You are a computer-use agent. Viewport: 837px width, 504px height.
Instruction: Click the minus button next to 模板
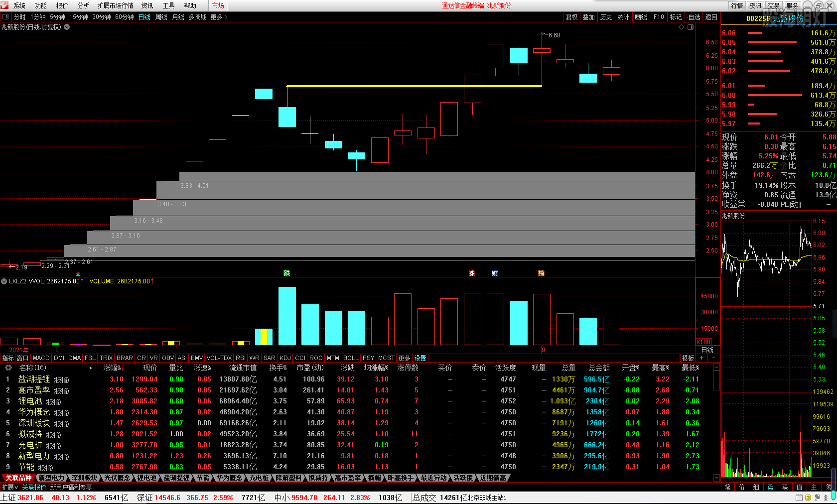point(713,358)
